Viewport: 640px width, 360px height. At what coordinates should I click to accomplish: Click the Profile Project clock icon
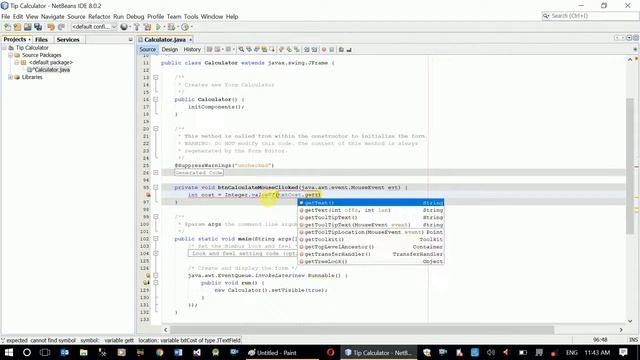point(185,27)
